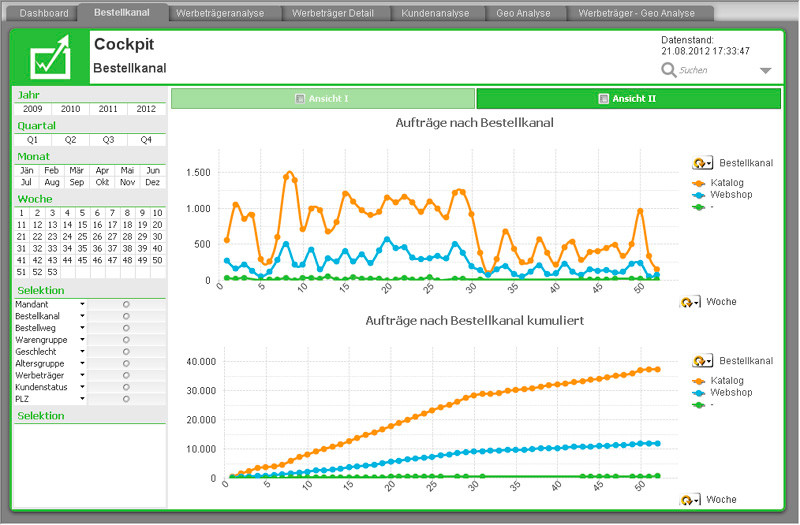Image resolution: width=800 pixels, height=525 pixels.
Task: Select month Mai
Action: pyautogui.click(x=127, y=170)
